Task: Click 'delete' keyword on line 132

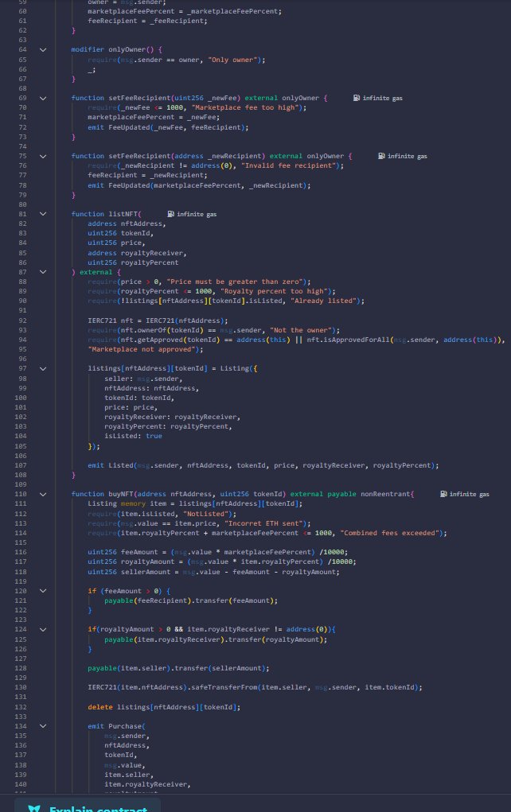Action: click(100, 707)
